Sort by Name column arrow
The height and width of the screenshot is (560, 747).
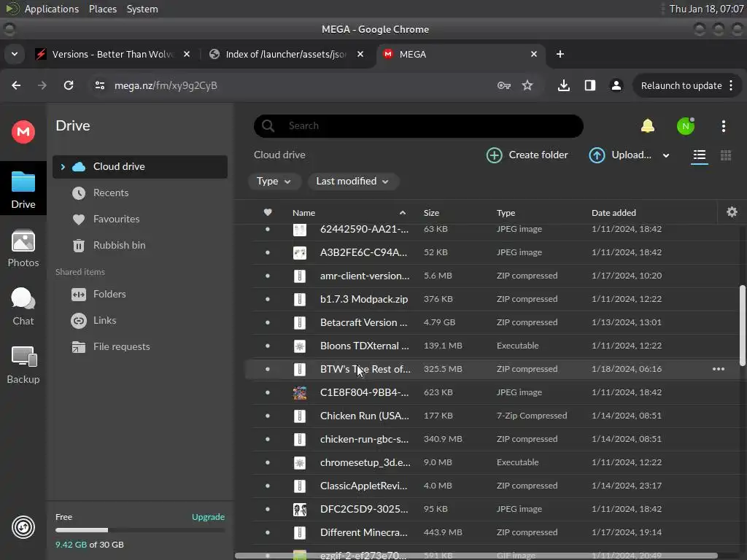[403, 213]
